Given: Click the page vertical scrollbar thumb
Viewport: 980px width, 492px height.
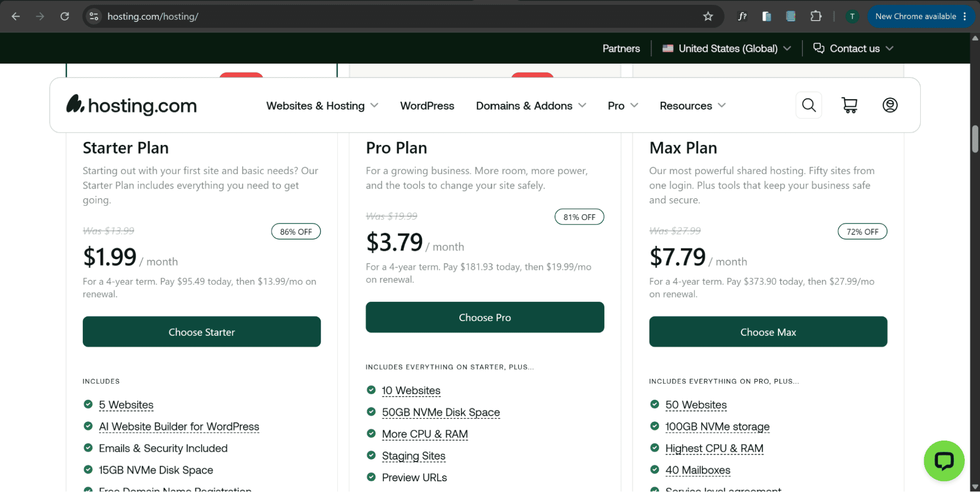Looking at the screenshot, I should [975, 140].
